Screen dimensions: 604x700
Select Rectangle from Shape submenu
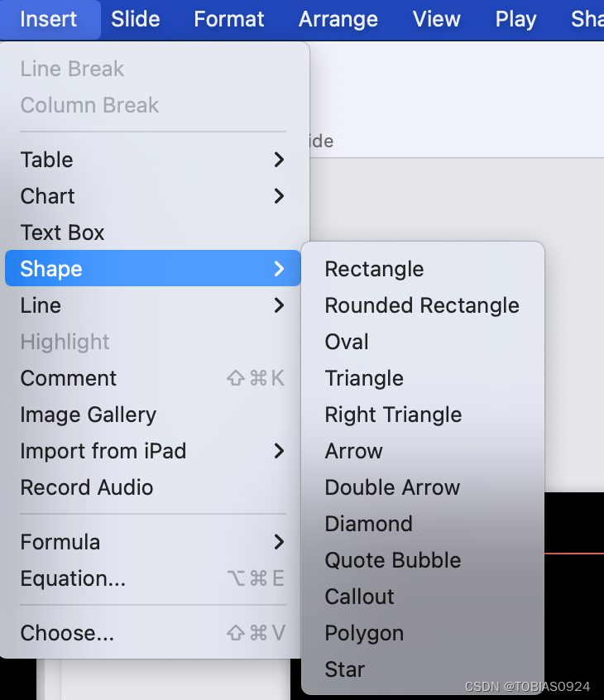click(x=374, y=269)
